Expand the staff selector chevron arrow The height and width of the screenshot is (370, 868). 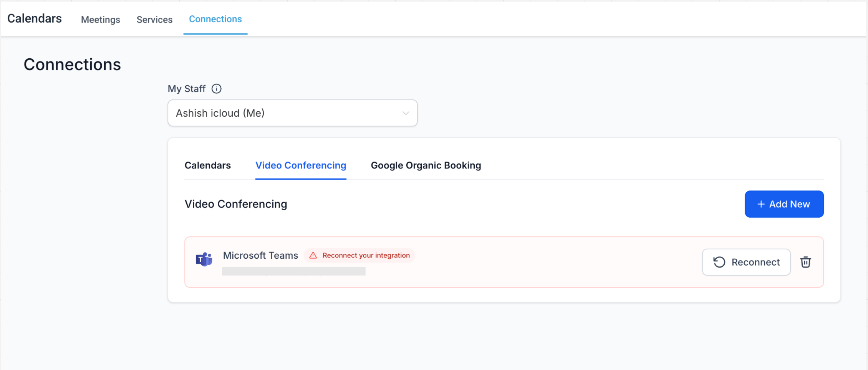tap(406, 113)
